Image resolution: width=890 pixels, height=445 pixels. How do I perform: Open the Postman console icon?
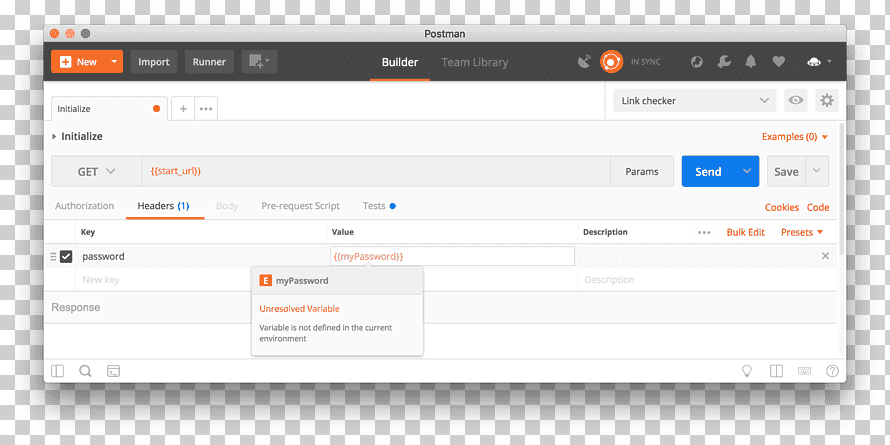pos(114,371)
